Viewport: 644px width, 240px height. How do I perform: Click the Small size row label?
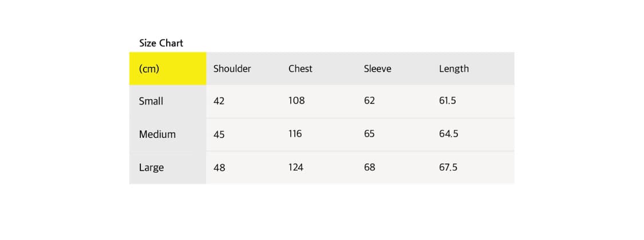point(151,101)
